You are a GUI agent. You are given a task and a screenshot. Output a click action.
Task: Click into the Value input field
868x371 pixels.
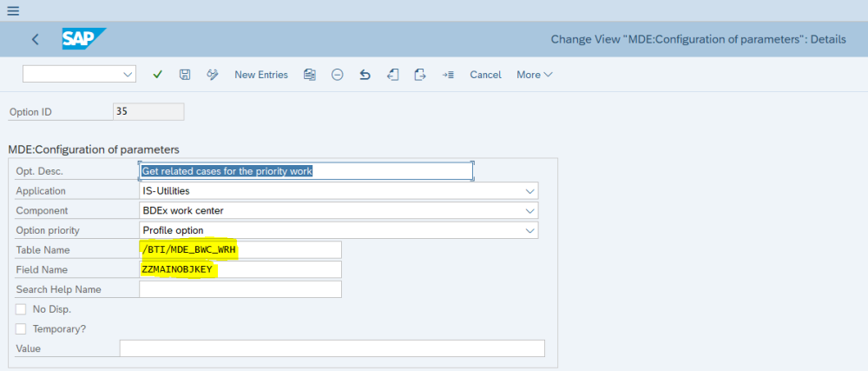click(332, 348)
